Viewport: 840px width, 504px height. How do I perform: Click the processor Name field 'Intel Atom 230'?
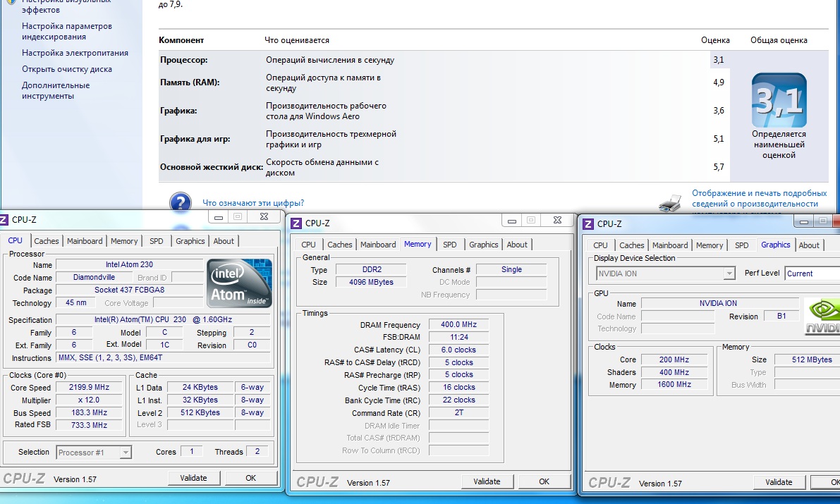129,264
